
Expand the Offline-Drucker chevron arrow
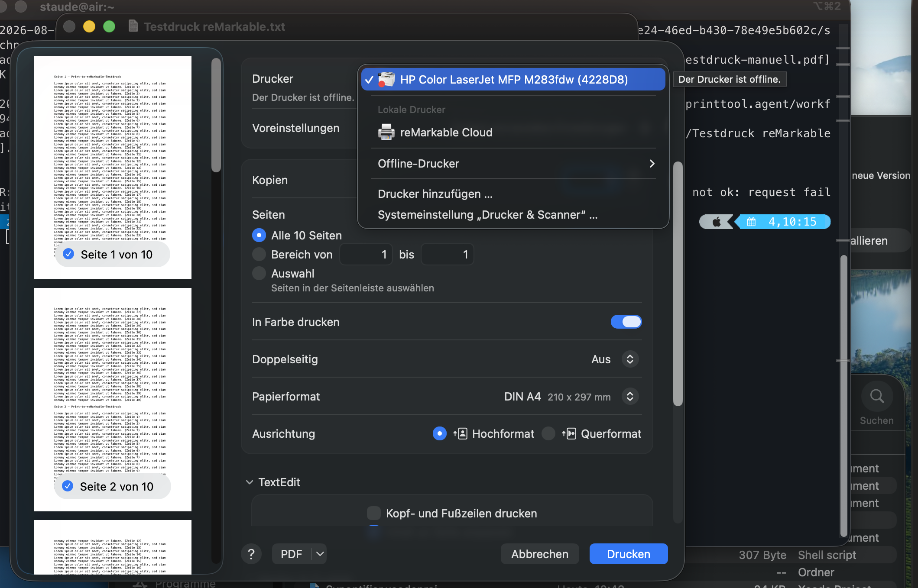(x=652, y=164)
